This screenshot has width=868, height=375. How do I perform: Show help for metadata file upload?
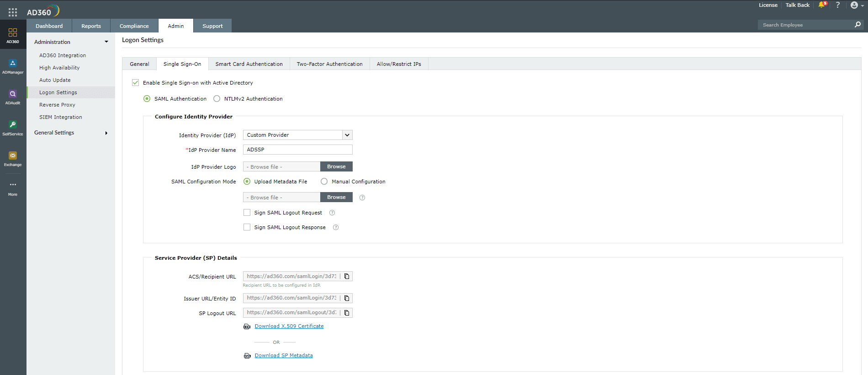click(362, 198)
